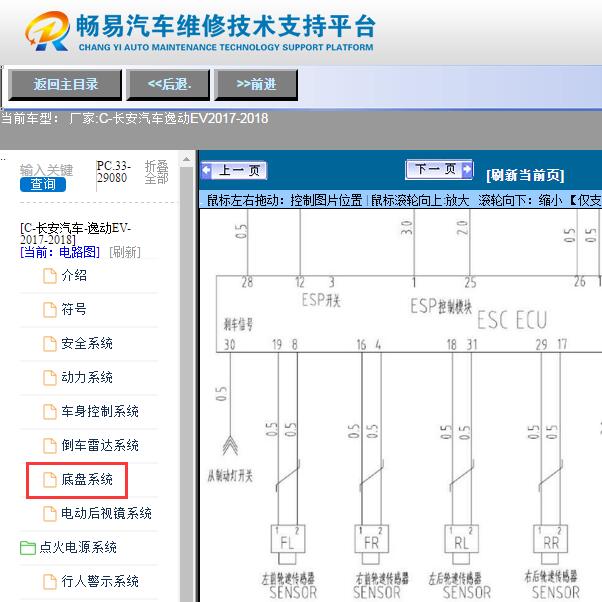Click the page icon beside 行人警示系统
Image resolution: width=602 pixels, height=602 pixels.
(x=50, y=581)
